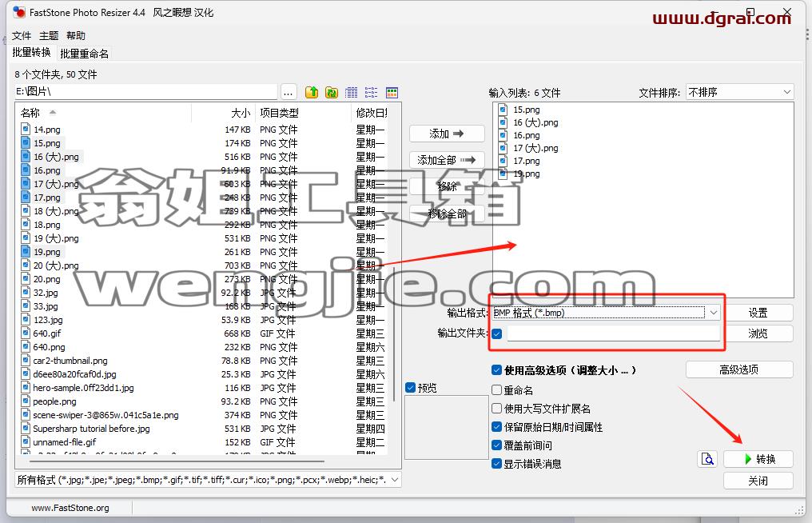Toggle 保留原始日期/时间属性 checkbox

click(496, 426)
